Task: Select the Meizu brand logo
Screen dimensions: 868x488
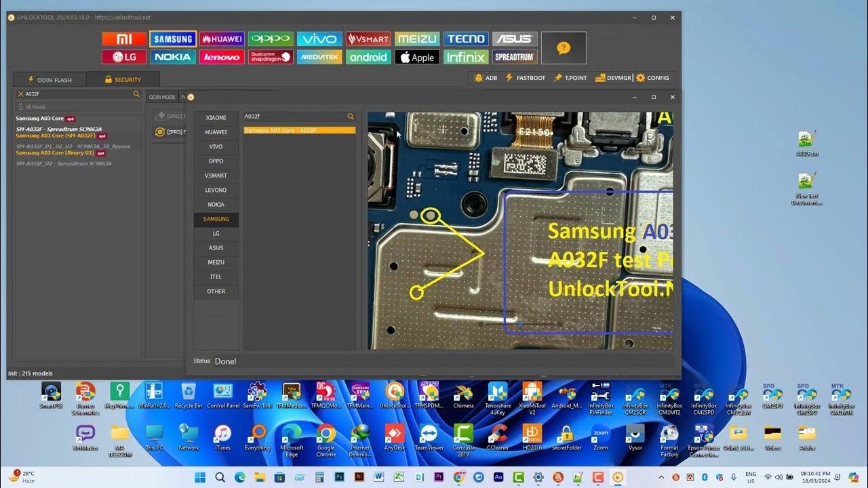Action: point(417,39)
